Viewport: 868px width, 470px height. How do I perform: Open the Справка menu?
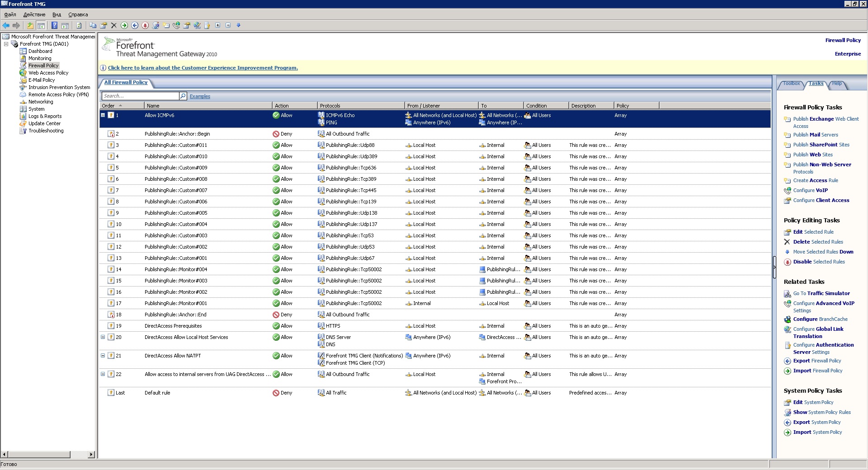point(78,14)
